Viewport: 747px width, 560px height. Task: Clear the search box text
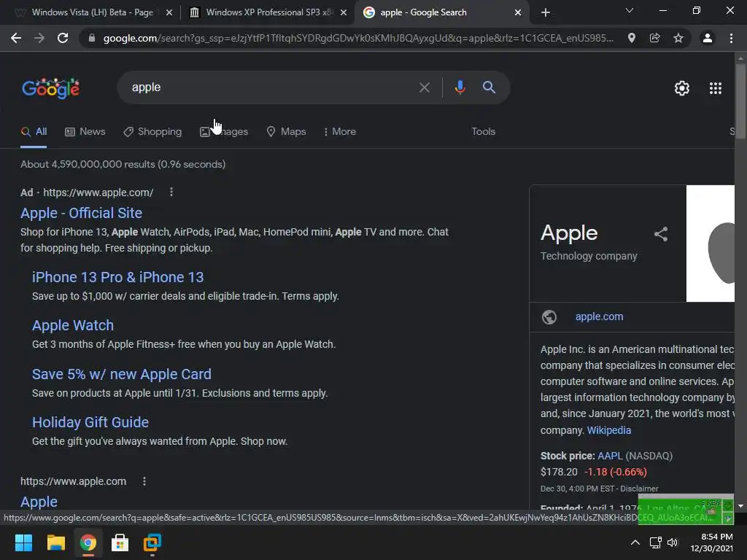tap(425, 87)
